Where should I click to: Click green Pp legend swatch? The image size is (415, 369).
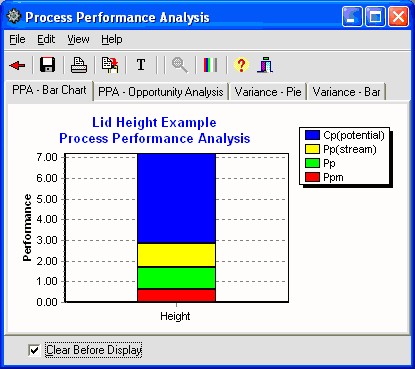coord(312,163)
